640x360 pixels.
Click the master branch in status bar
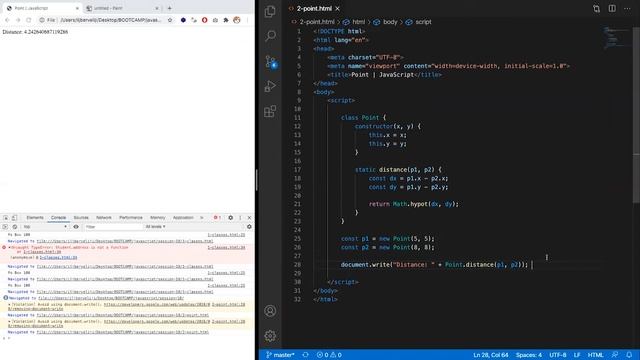pyautogui.click(x=280, y=355)
